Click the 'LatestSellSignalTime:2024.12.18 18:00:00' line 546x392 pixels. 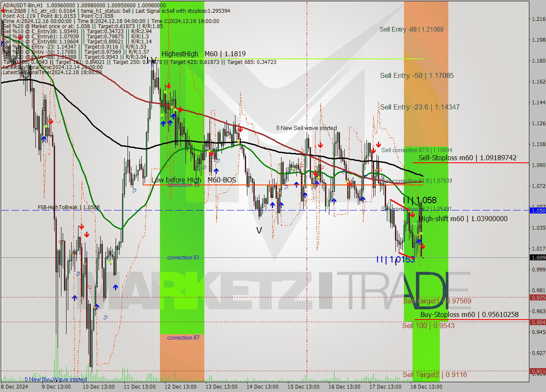[x=52, y=72]
